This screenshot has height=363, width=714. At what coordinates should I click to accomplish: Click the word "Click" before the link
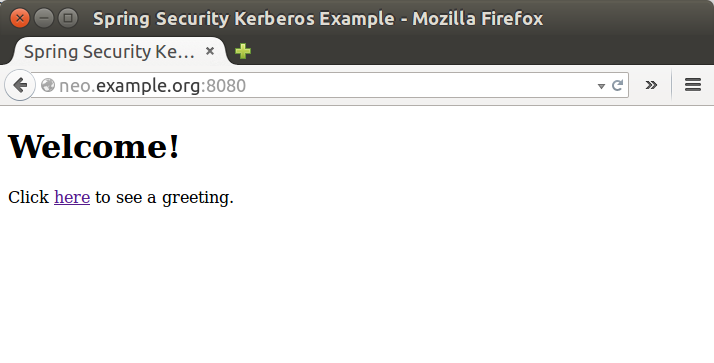coord(29,197)
